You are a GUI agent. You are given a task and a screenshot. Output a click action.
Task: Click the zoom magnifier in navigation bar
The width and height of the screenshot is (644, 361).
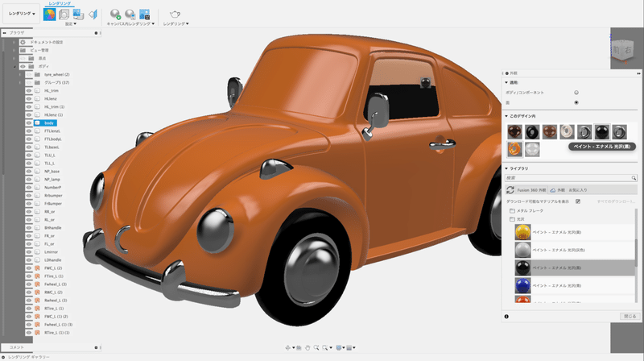pos(316,348)
